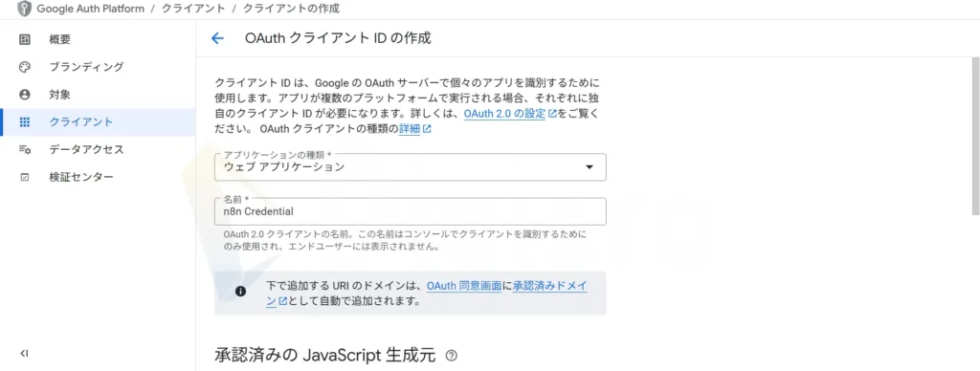Viewport: 980px width, 371px height.
Task: Select the 概要 dashboard icon in sidebar
Action: point(24,39)
